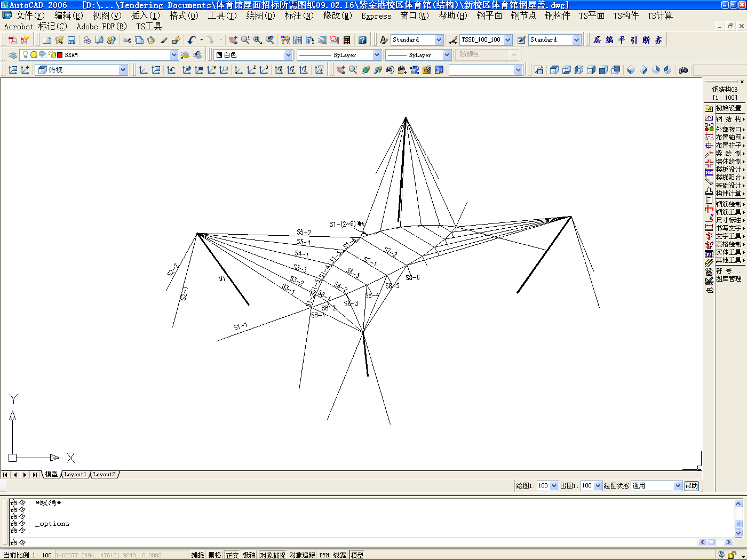
Task: Click the Cut (scissors) icon
Action: point(127,40)
